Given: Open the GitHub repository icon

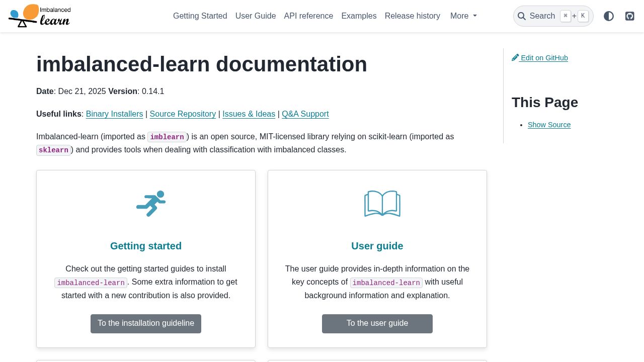Looking at the screenshot, I should click(x=630, y=16).
